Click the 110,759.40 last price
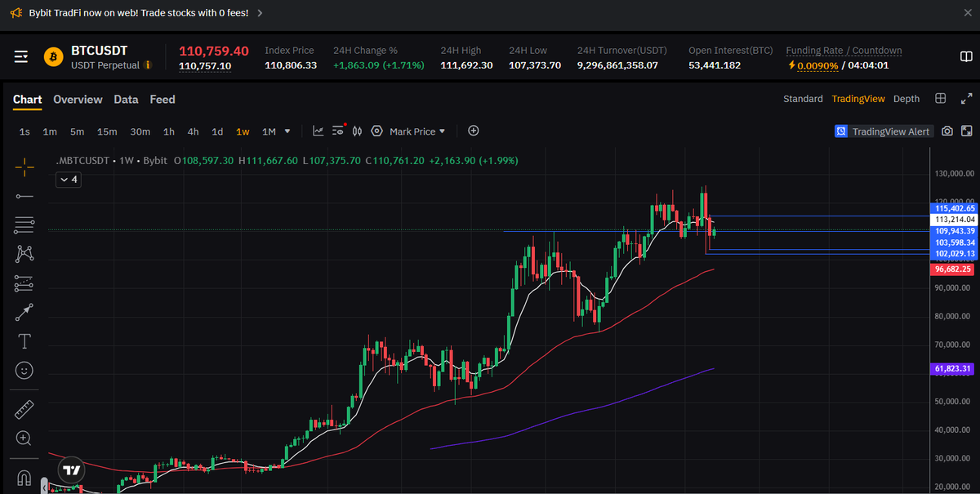The width and height of the screenshot is (980, 494). (214, 51)
